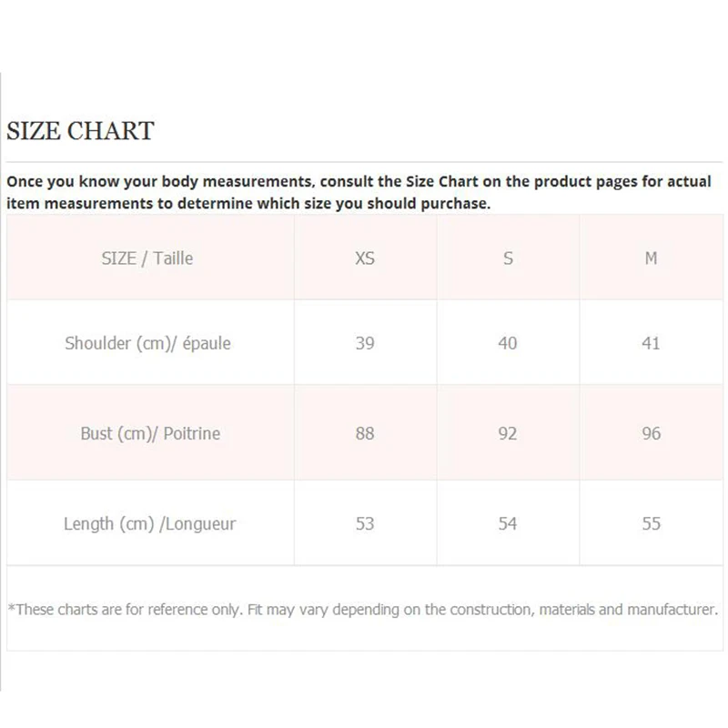
Task: Click the Bust (cm)/ Poitrine row label
Action: tap(150, 433)
